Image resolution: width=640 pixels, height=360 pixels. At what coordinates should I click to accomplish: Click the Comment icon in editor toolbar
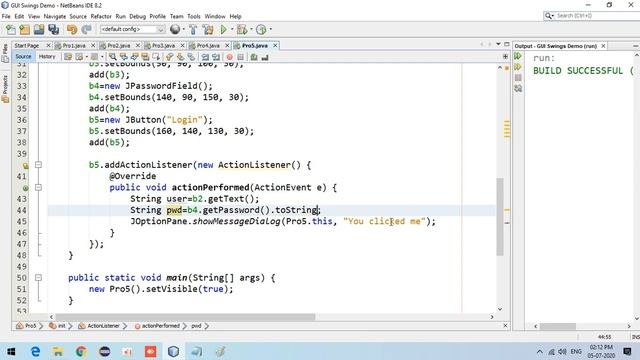(254, 57)
